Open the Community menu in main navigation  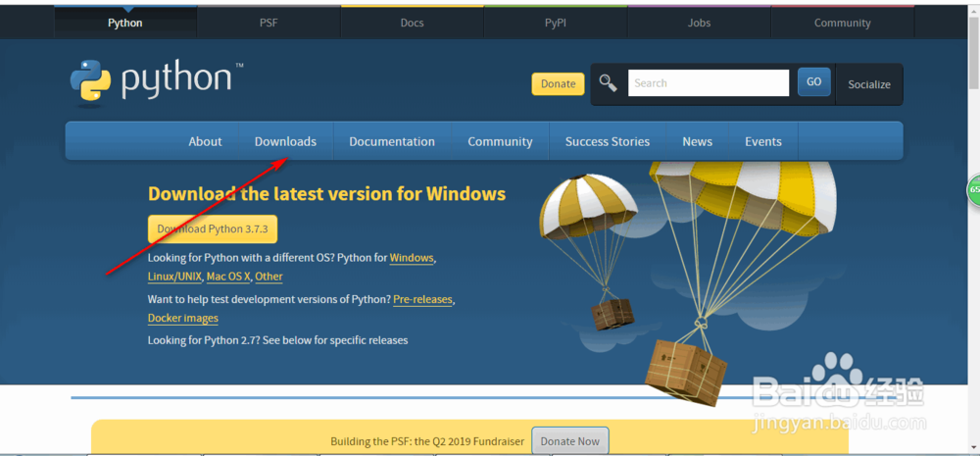point(500,141)
